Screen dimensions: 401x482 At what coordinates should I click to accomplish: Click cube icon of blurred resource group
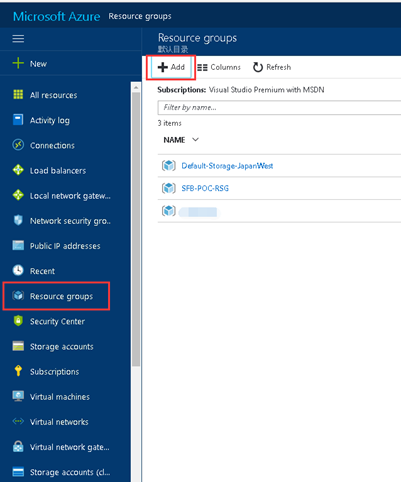click(169, 211)
